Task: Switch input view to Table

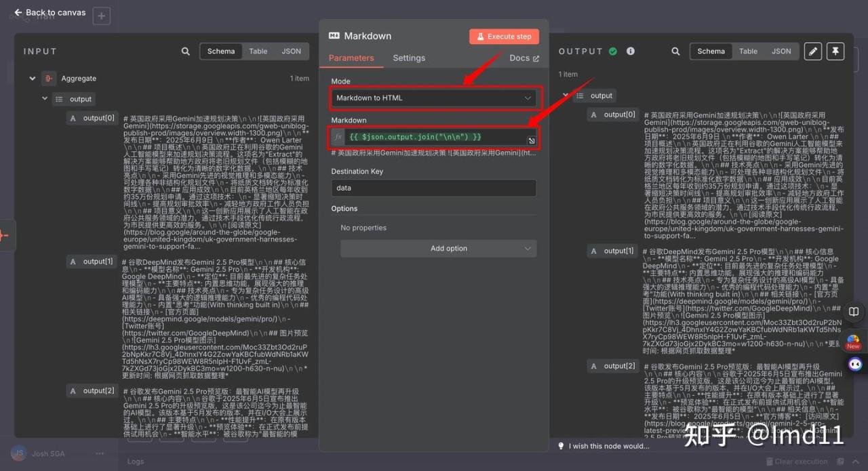Action: coord(258,52)
